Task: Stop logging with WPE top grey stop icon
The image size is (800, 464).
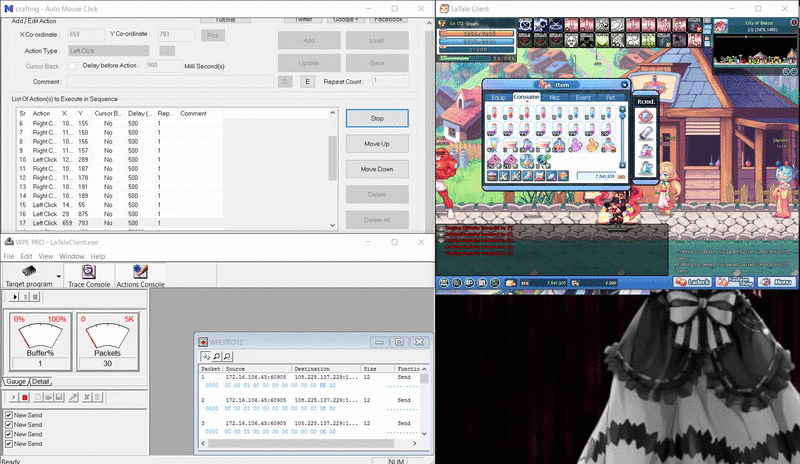Action: click(x=35, y=297)
